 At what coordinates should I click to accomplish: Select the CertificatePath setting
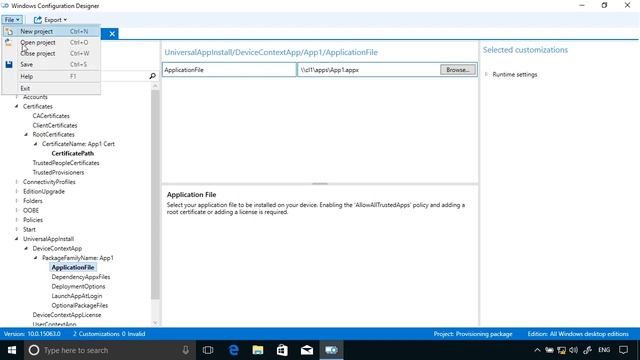point(73,153)
